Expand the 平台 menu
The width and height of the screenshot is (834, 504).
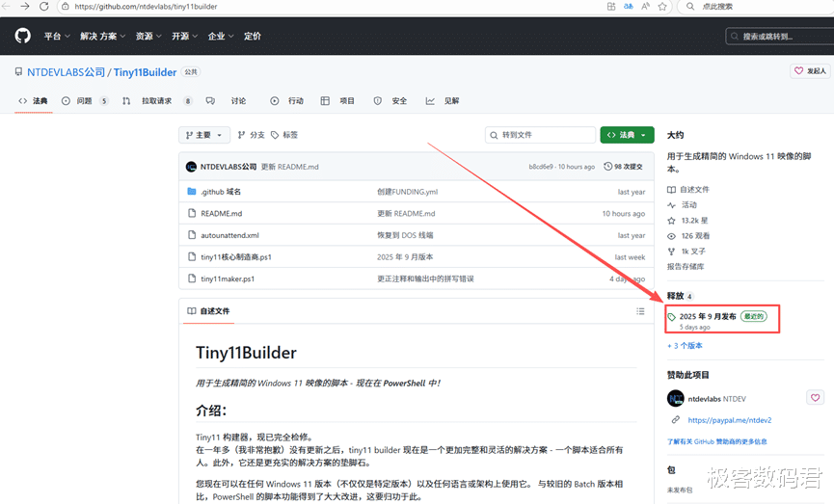coord(57,37)
